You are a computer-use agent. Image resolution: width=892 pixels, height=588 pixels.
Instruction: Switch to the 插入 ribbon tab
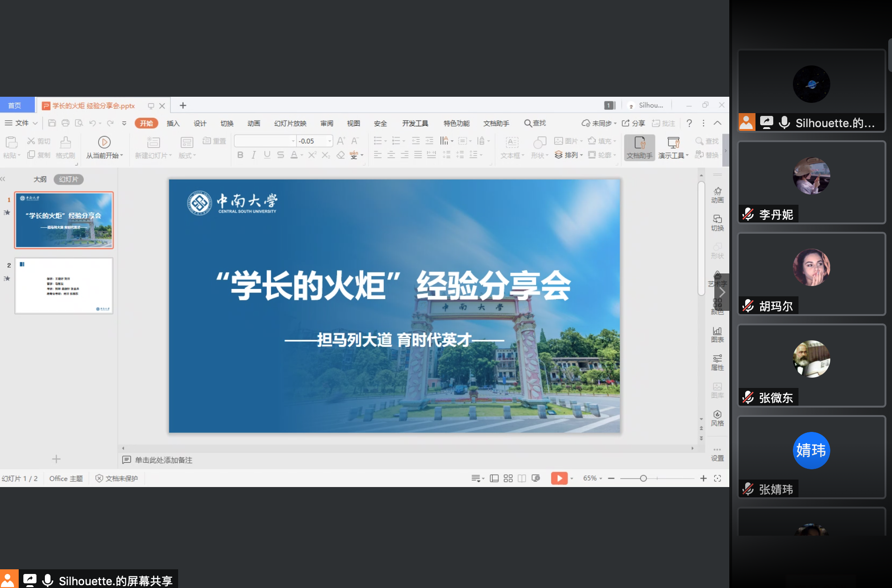[x=173, y=123]
